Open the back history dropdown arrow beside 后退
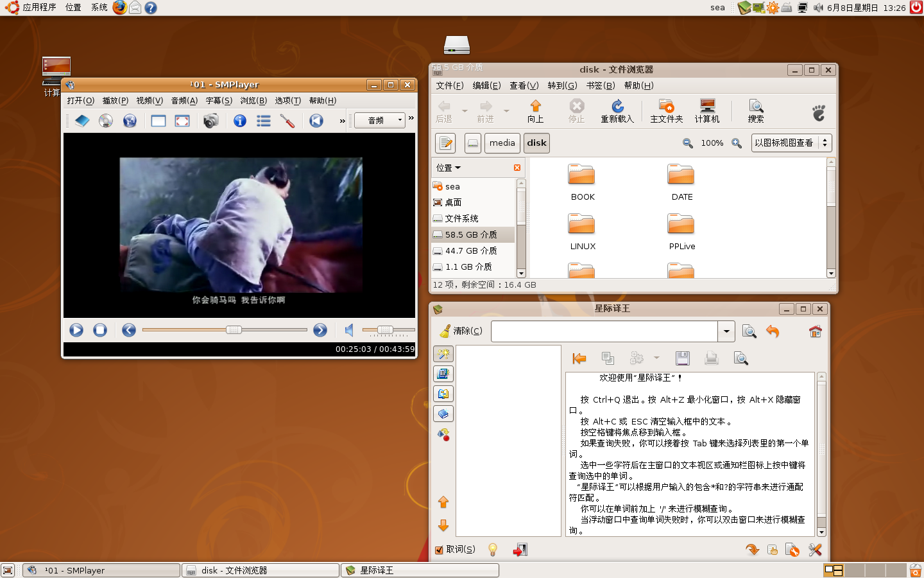Image resolution: width=924 pixels, height=578 pixels. (x=465, y=111)
